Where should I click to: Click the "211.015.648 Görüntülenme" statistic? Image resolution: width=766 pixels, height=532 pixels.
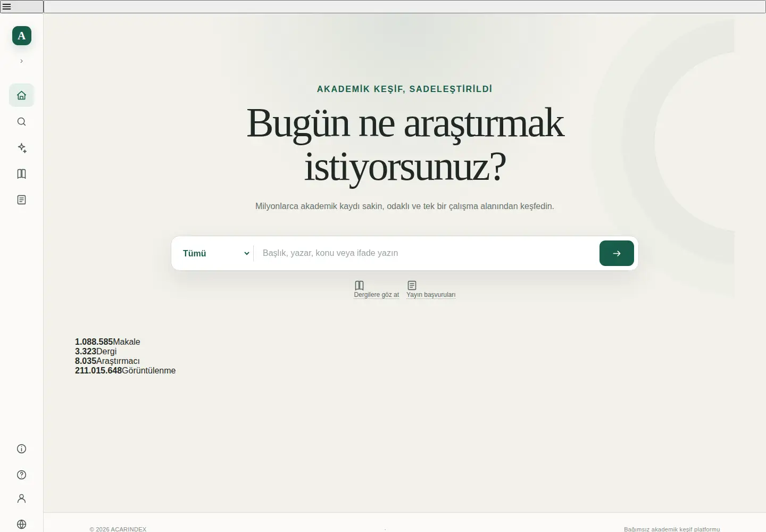125,370
